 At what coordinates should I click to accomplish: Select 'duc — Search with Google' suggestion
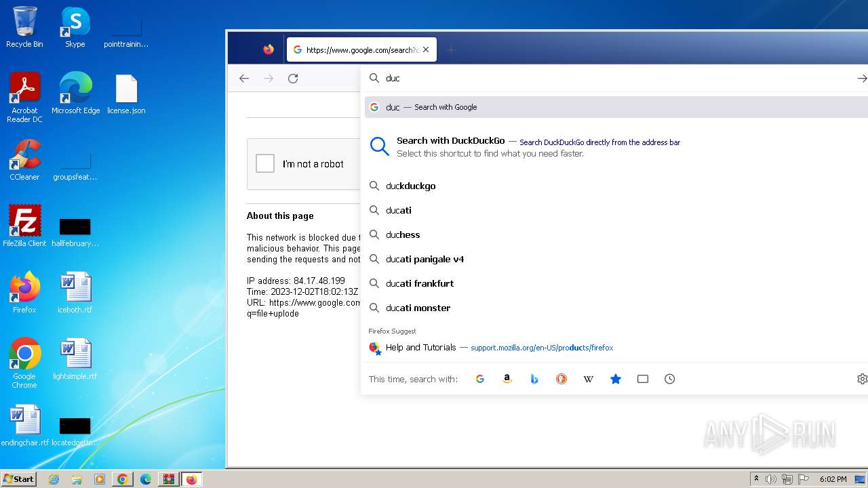coord(616,107)
